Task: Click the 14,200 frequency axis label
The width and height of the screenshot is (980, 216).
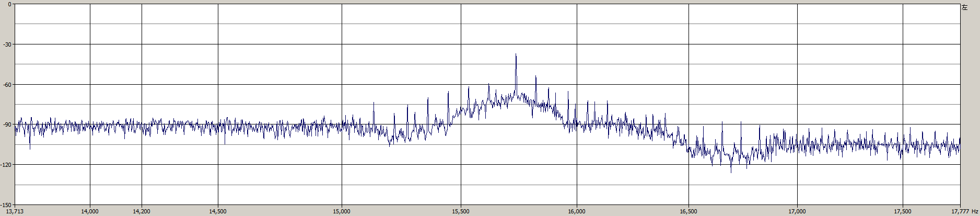Action: (142, 211)
